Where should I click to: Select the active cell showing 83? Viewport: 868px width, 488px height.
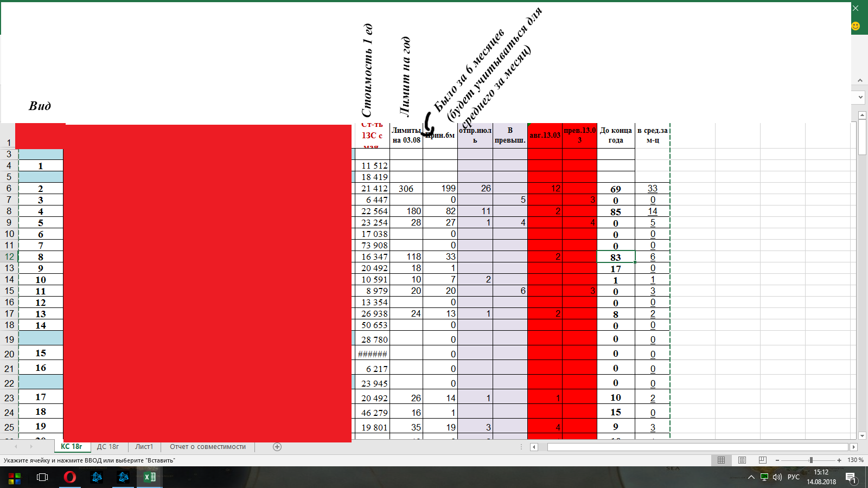click(x=616, y=257)
